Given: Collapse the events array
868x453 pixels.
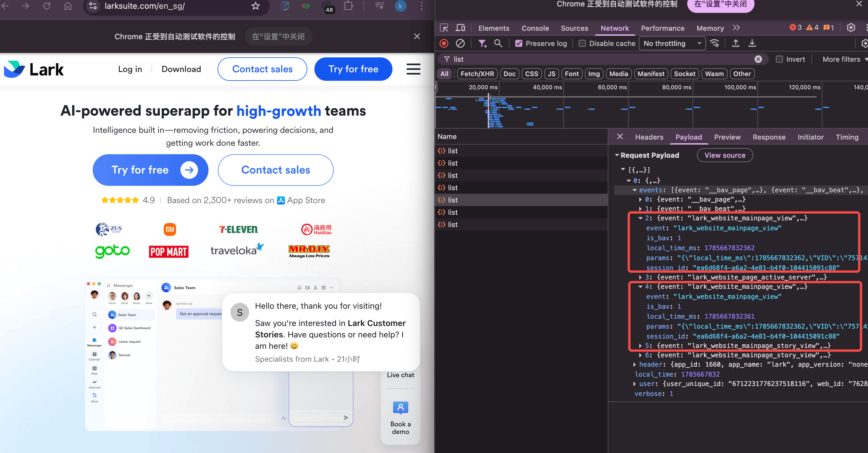Looking at the screenshot, I should (x=634, y=190).
